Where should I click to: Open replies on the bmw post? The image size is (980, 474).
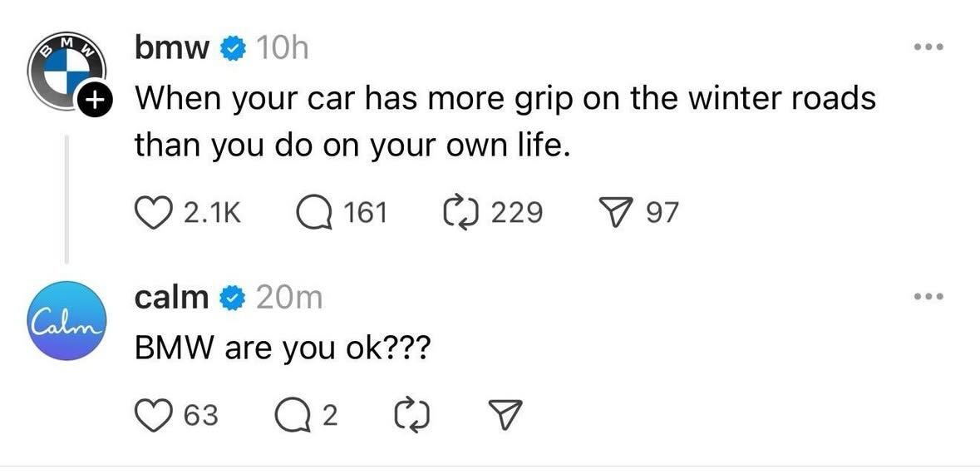tap(314, 213)
